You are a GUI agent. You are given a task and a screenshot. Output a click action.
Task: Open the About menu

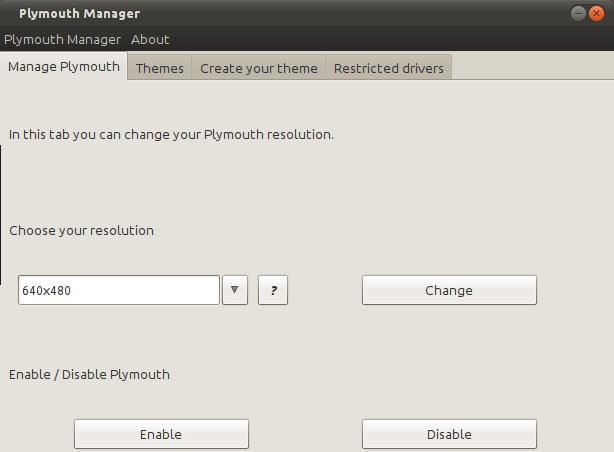click(150, 40)
